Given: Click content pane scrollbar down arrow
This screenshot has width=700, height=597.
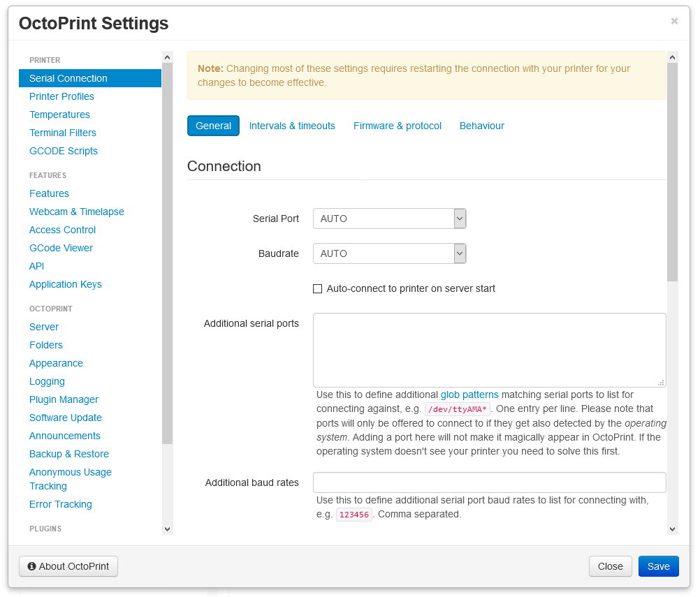Looking at the screenshot, I should [x=672, y=529].
